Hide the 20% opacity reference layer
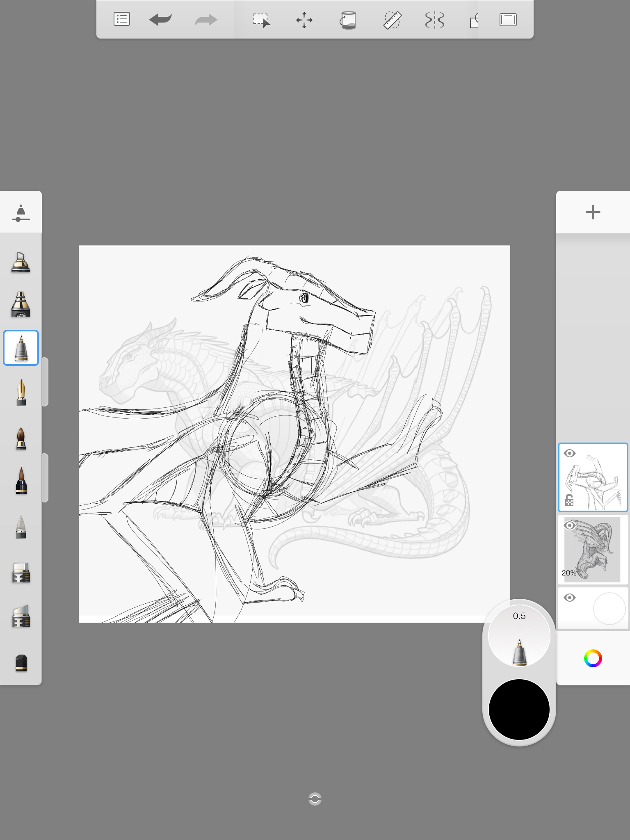Screen dimensions: 630x840 click(x=570, y=525)
